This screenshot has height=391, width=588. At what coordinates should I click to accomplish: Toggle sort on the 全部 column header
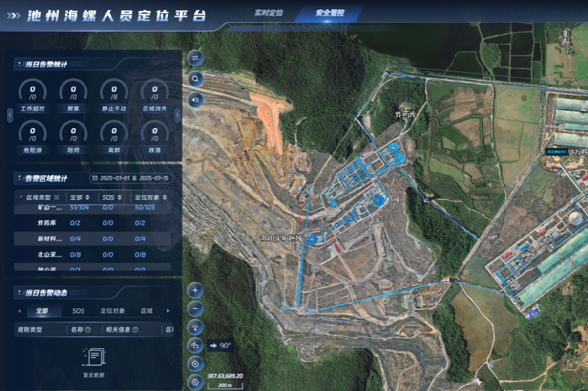coord(87,197)
